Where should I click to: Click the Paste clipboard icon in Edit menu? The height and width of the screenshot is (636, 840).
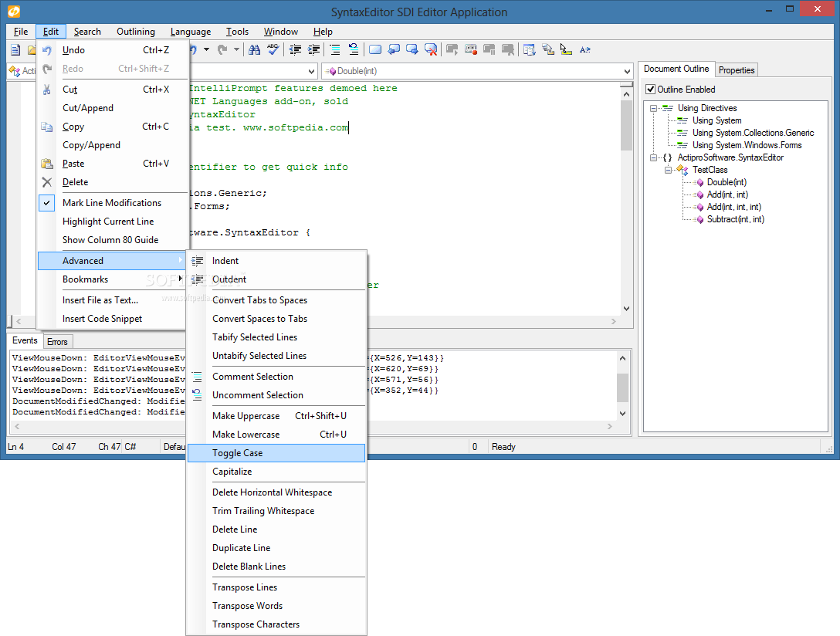point(47,164)
